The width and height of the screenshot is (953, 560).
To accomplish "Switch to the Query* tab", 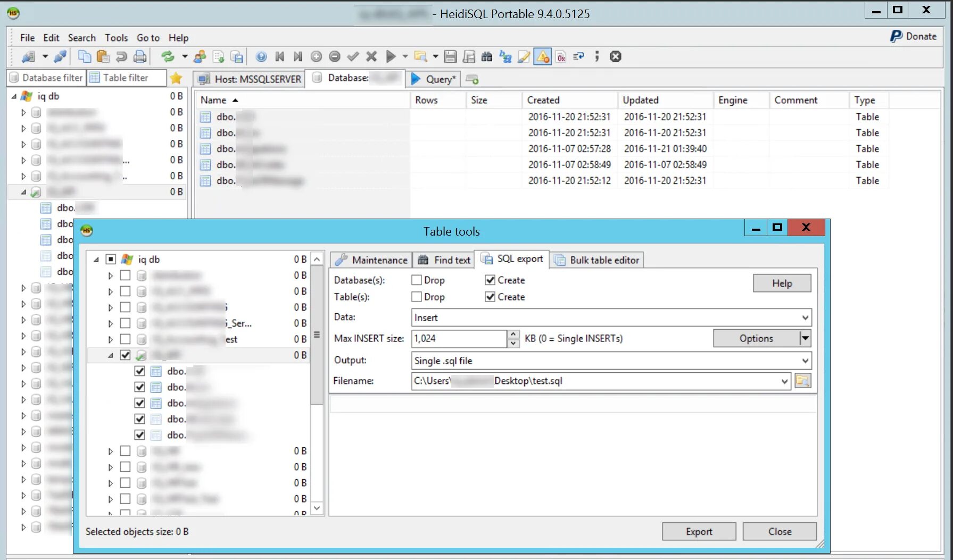I will 434,79.
